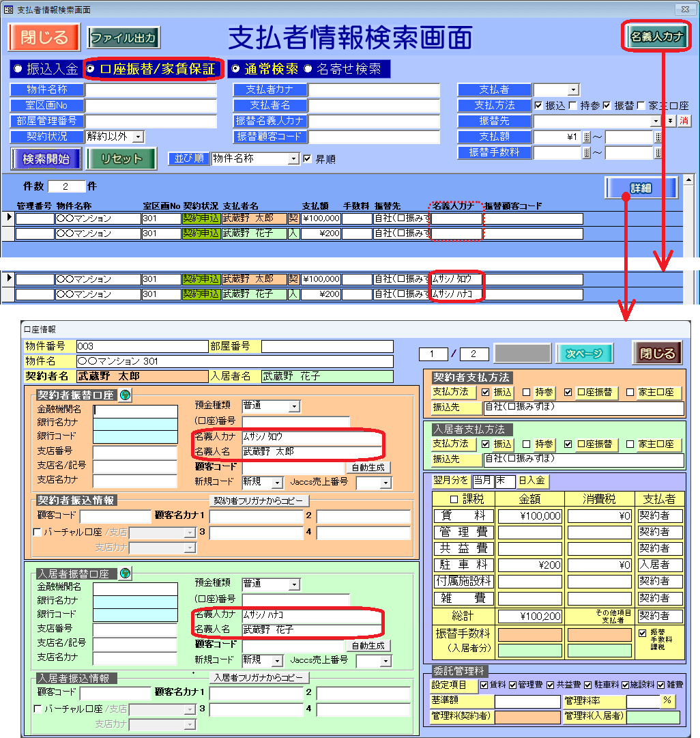Click the ファイル出力 export button

pos(123,38)
